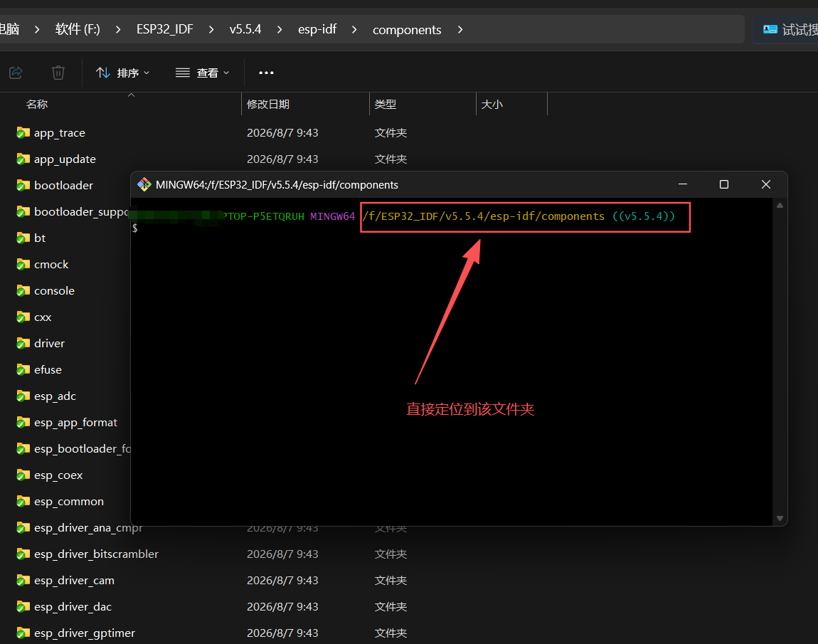Screen dimensions: 818x644
Task: Click the Git Bash MINGW64 title bar icon
Action: pyautogui.click(x=144, y=184)
